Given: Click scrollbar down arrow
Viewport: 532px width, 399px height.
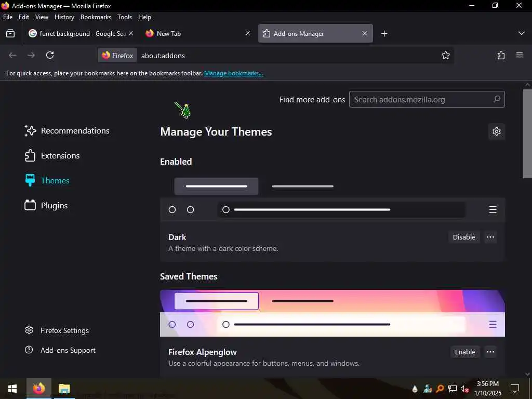Looking at the screenshot, I should coord(527,374).
